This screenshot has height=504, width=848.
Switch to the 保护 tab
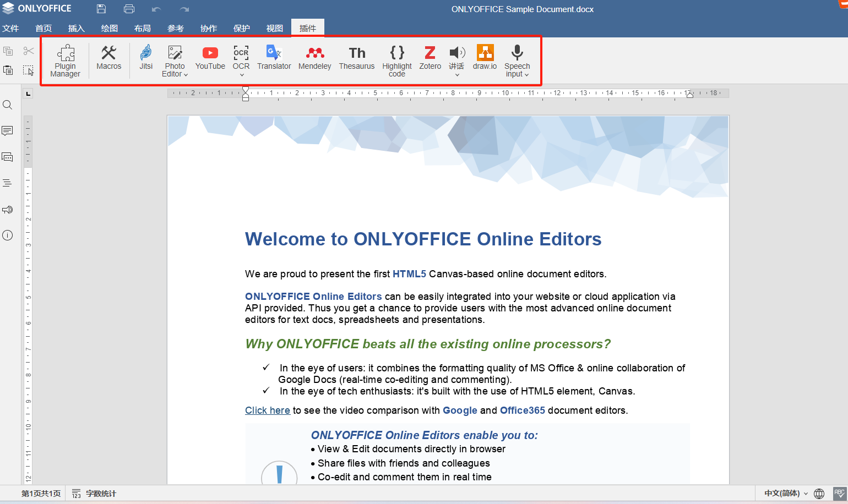point(242,28)
